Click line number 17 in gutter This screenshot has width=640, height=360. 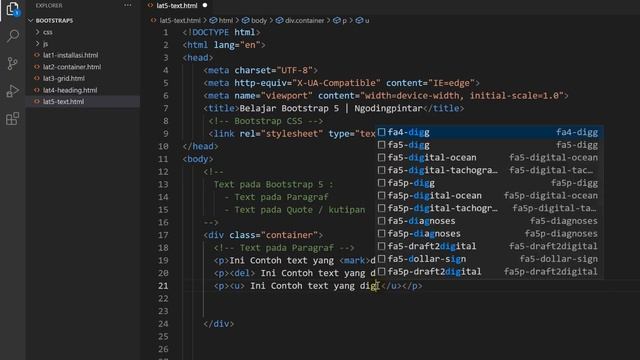163,235
